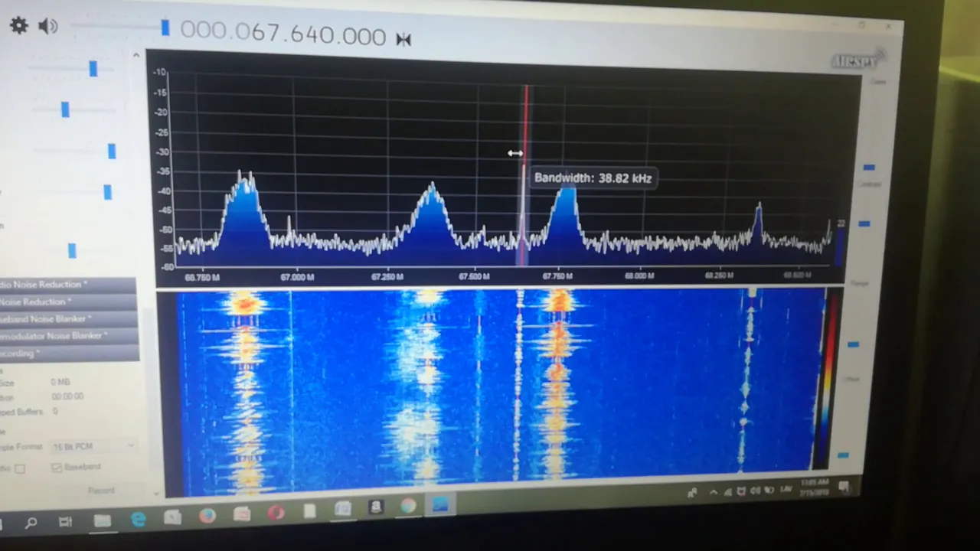Show hidden system tray icons

[x=714, y=491]
